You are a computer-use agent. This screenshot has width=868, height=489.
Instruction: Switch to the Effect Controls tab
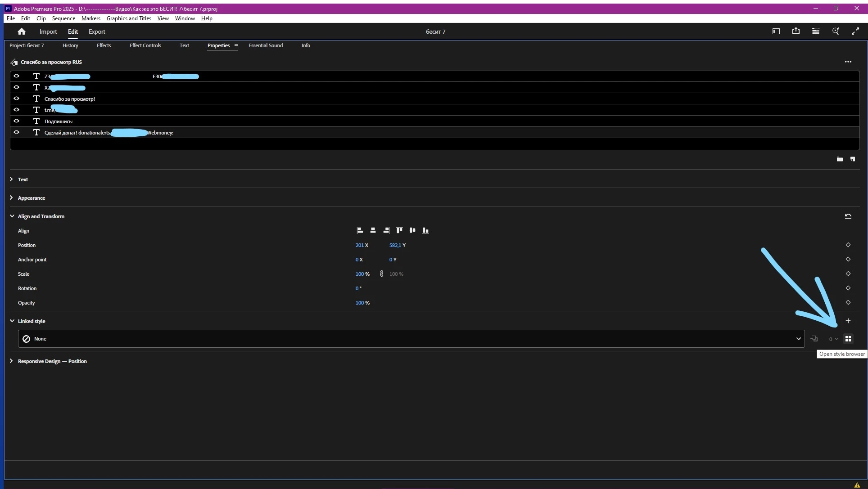pos(145,45)
